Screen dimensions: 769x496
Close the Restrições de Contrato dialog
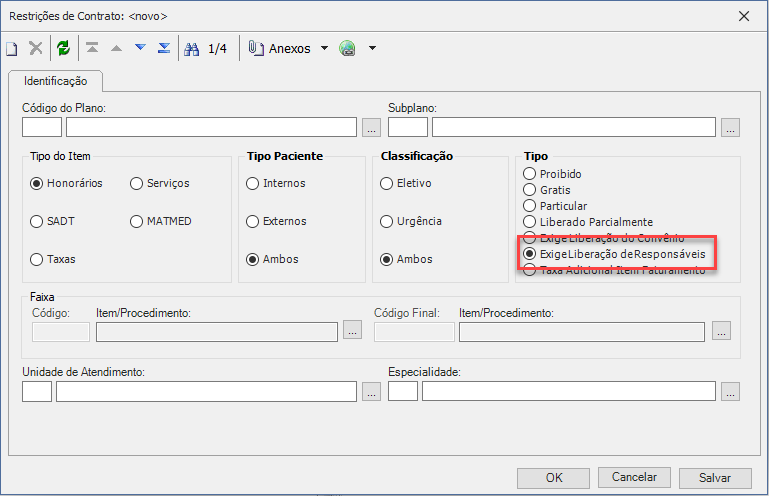click(x=743, y=16)
